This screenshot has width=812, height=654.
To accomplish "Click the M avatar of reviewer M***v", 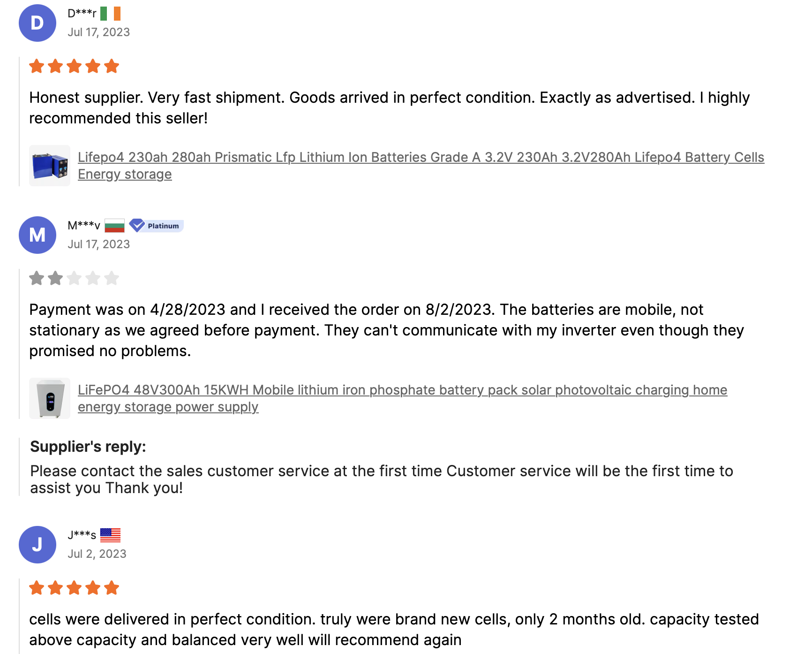I will click(x=38, y=235).
